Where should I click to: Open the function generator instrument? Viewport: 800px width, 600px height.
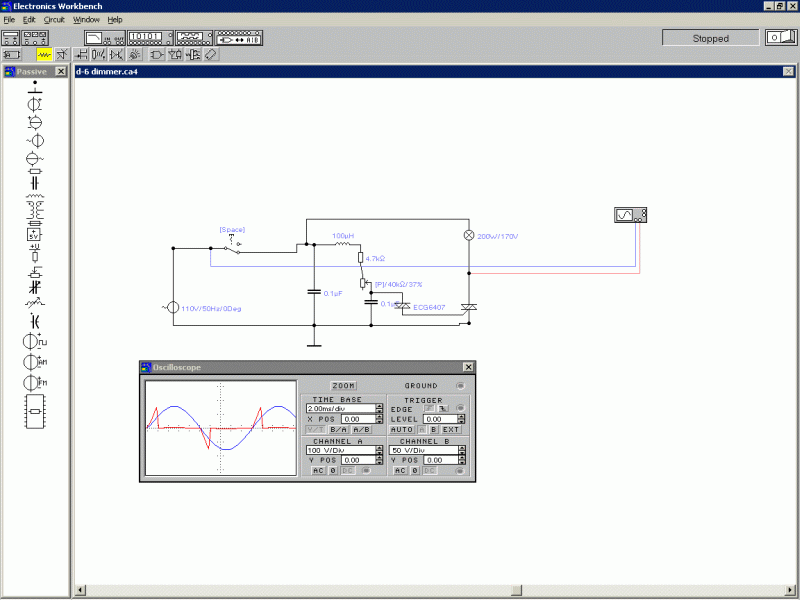(35, 38)
